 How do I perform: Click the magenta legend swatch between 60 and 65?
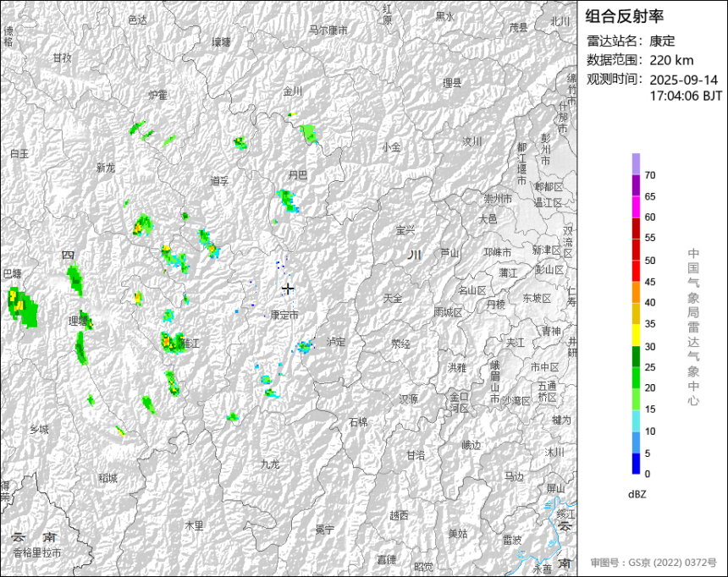[x=636, y=206]
